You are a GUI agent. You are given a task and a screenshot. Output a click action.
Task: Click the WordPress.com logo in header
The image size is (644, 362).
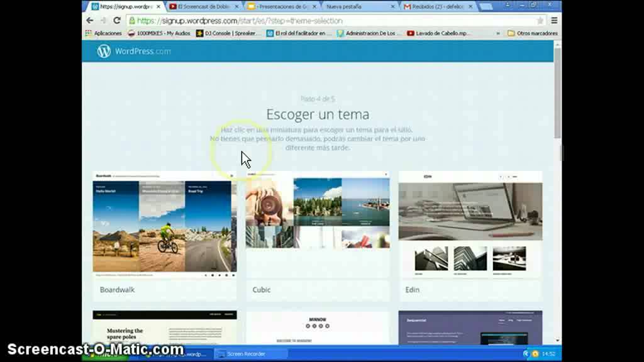[134, 52]
